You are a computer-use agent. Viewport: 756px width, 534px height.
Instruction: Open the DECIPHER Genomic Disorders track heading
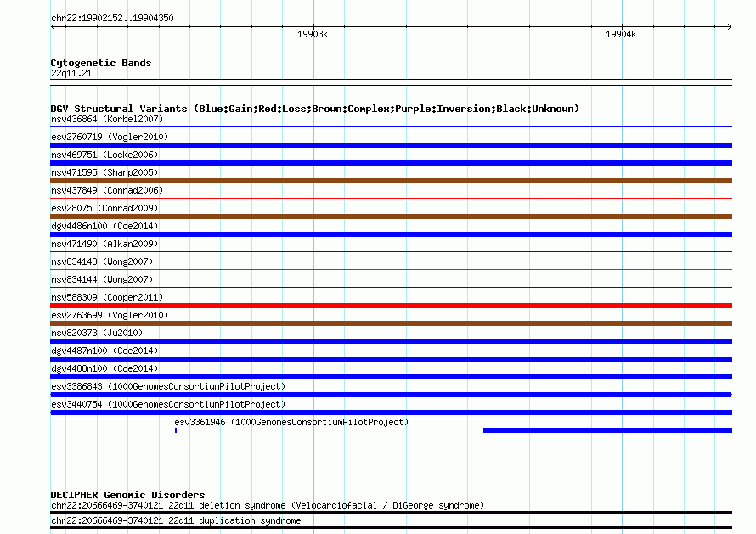pos(127,495)
